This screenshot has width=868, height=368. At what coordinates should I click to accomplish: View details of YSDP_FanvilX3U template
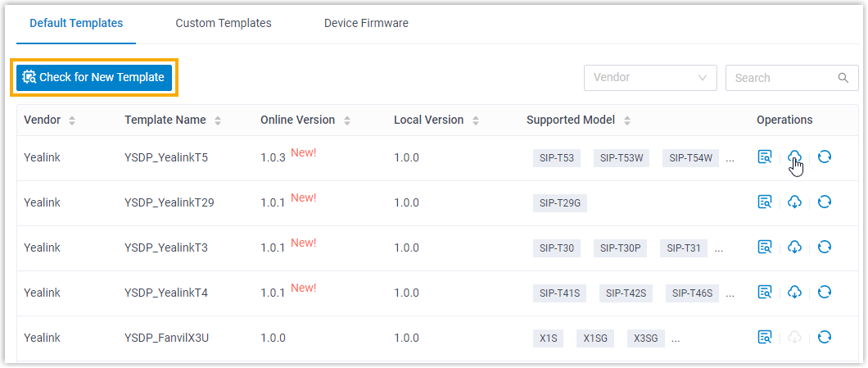tap(765, 337)
